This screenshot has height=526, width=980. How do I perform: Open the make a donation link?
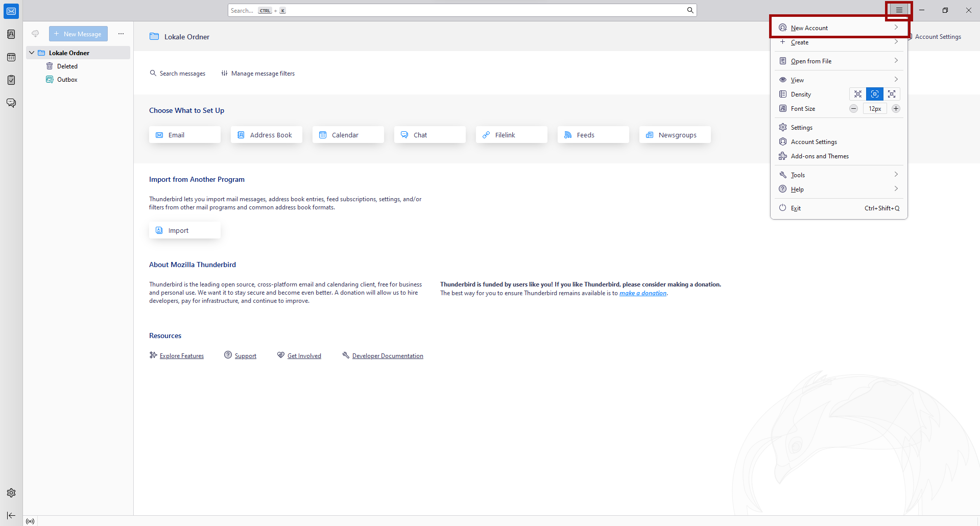(x=643, y=293)
